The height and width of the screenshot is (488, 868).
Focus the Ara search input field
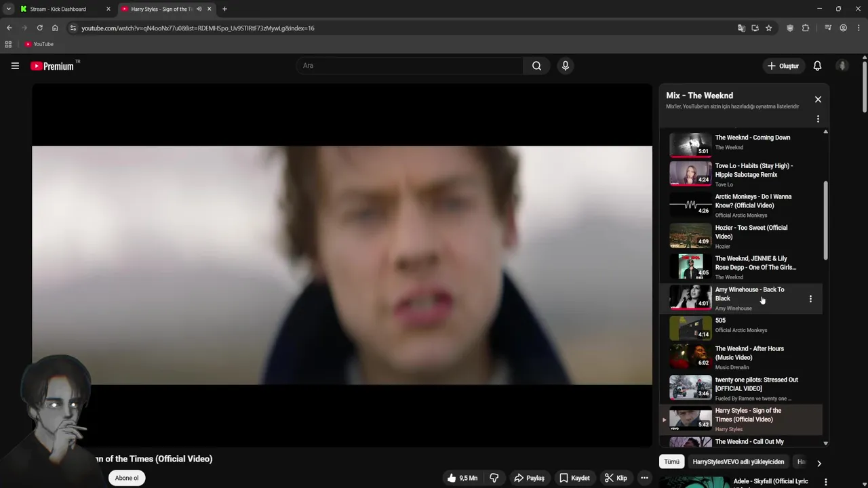409,66
